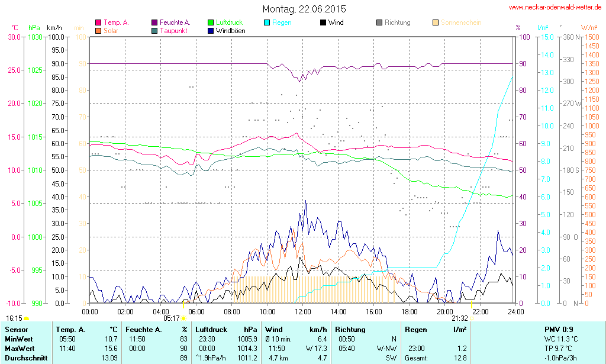The height and width of the screenshot is (364, 606).
Task: Open the www.neckar-odenwald-wetter.de link
Action: click(555, 8)
